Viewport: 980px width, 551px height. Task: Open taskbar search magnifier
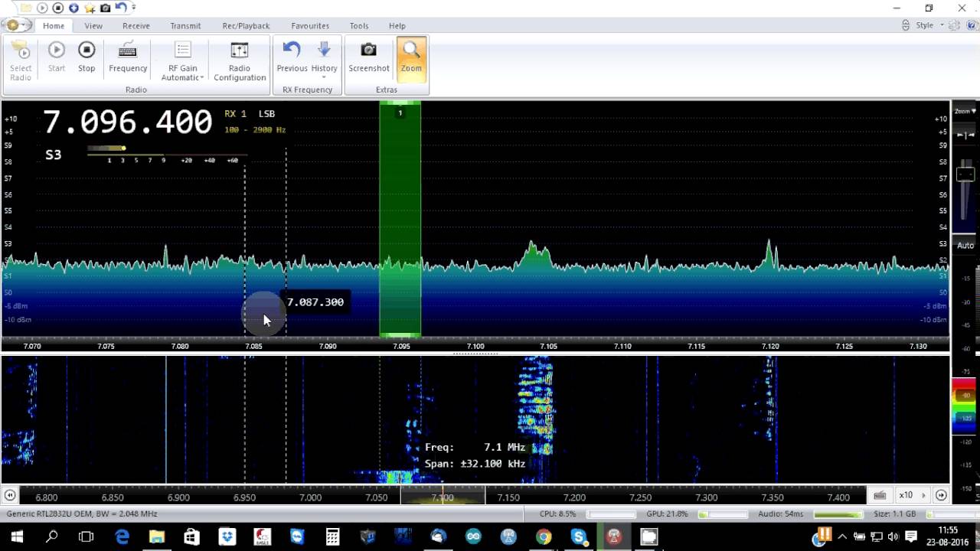click(x=51, y=537)
